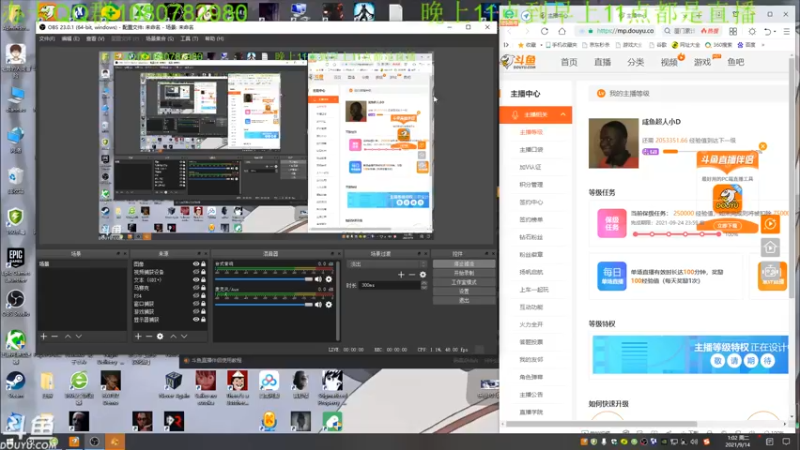
Task: Mute the 麦克风/Aux speaker icon
Action: 318,305
